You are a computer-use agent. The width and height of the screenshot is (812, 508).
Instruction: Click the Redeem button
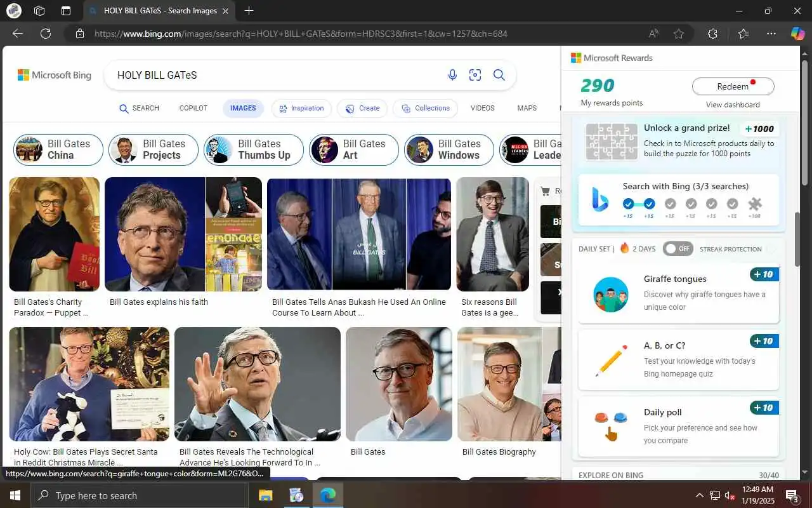[733, 86]
